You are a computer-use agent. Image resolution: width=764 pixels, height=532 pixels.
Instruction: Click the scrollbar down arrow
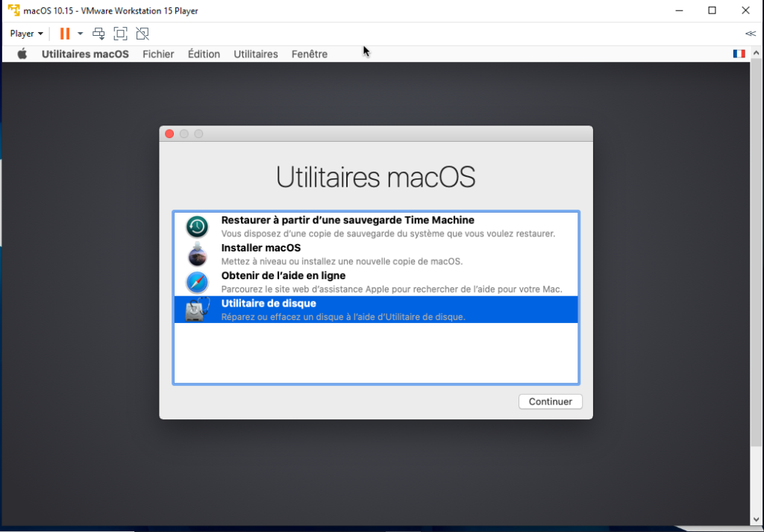(757, 519)
